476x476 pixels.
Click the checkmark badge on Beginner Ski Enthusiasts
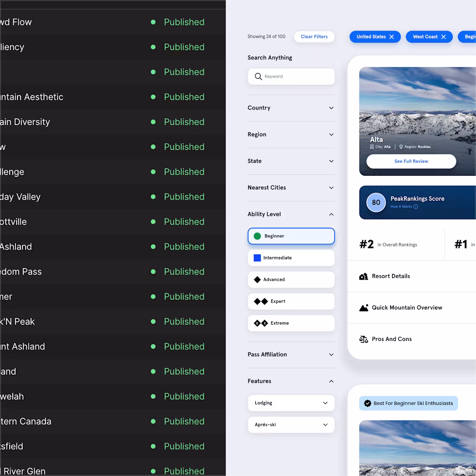pyautogui.click(x=367, y=403)
